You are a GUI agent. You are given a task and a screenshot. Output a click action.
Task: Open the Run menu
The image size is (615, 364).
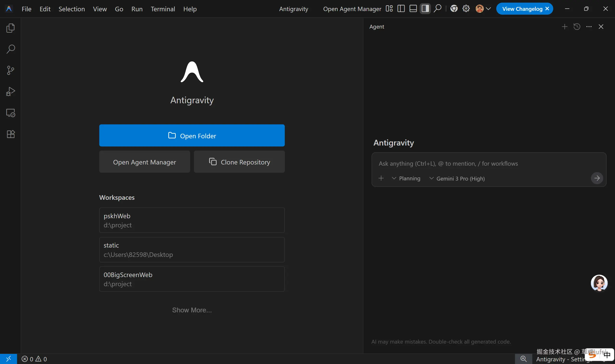pos(137,9)
